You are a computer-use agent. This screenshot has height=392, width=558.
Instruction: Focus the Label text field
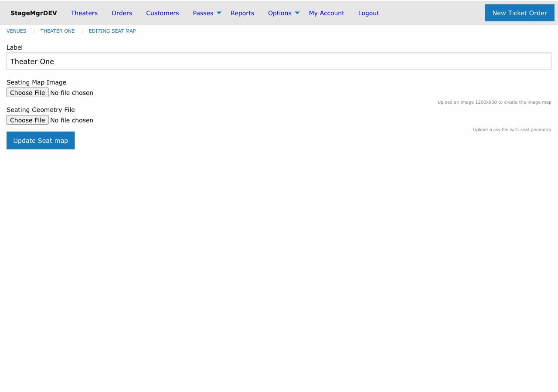click(x=279, y=61)
